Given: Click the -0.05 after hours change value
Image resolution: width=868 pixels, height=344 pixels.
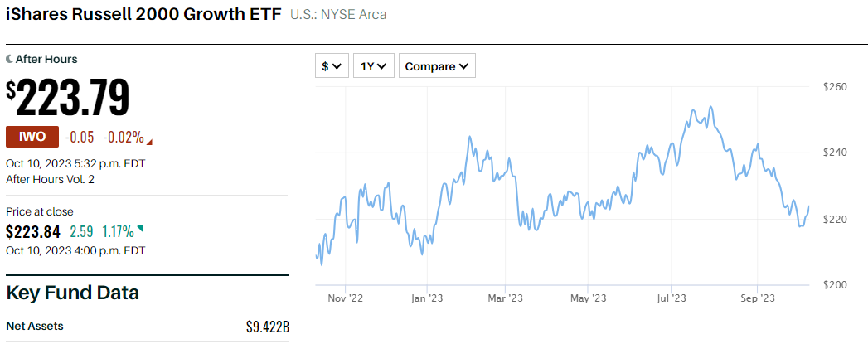Looking at the screenshot, I should point(80,138).
